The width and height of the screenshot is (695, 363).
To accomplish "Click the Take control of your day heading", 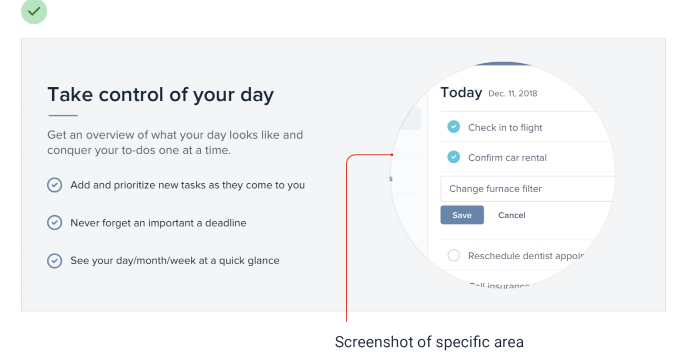I will click(160, 95).
